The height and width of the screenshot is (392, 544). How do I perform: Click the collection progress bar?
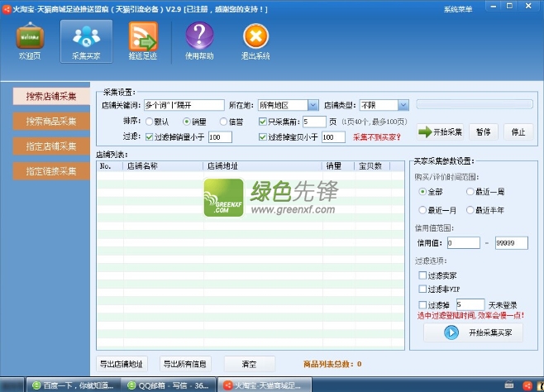475,104
